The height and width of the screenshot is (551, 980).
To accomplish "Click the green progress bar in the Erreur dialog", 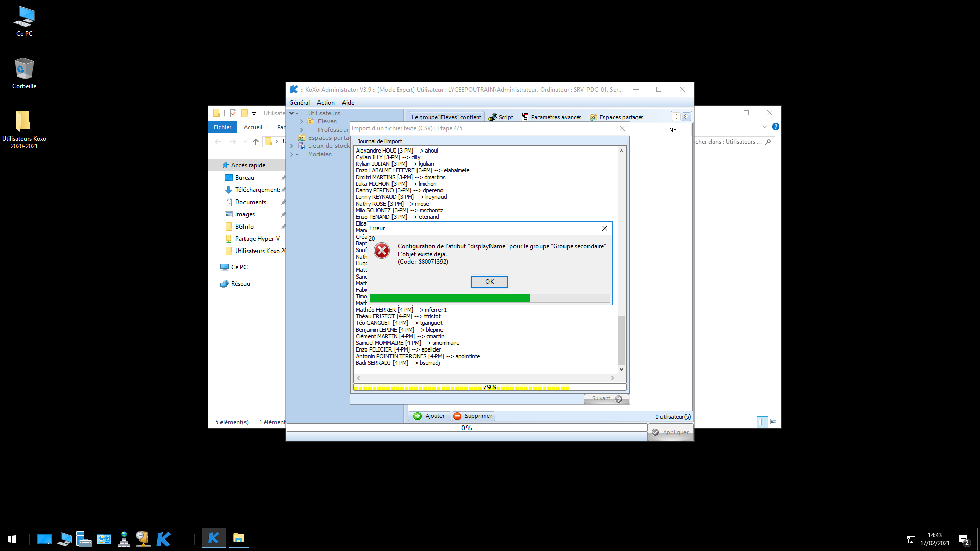I will (x=489, y=298).
